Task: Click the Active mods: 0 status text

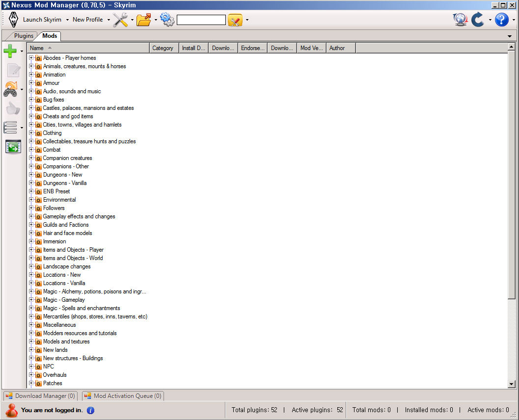Action: coord(488,410)
